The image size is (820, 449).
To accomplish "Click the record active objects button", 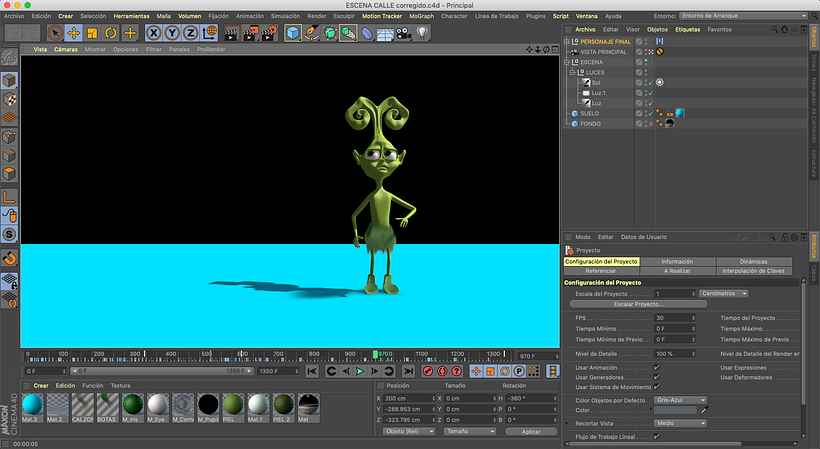I will (x=428, y=371).
